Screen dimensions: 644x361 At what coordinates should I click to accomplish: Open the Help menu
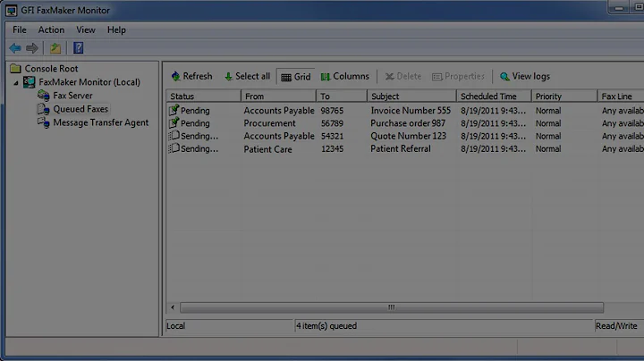116,30
